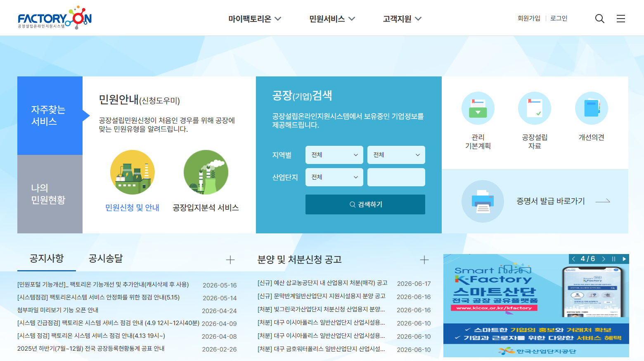Screen dimensions: 644x361
Task: Open the 문막반계일반산업단지 분양 공고
Action: point(322,296)
